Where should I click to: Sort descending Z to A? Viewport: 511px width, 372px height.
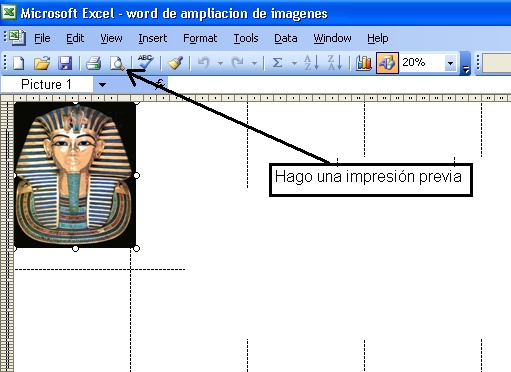pos(335,62)
